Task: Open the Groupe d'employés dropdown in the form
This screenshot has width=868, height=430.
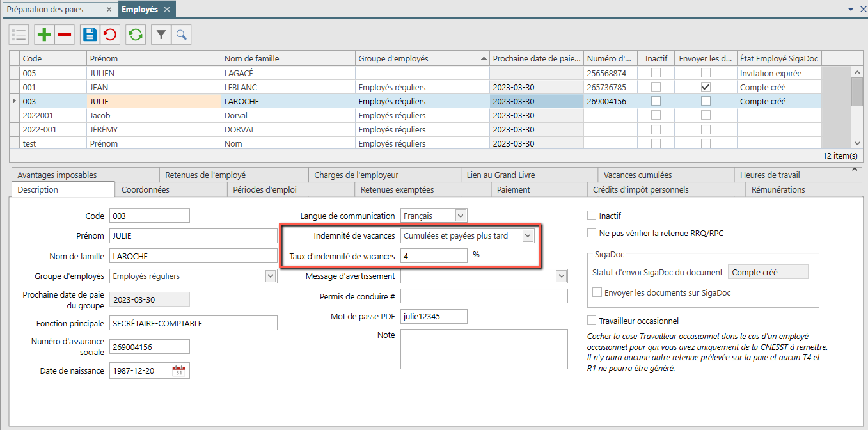Action: (x=271, y=276)
